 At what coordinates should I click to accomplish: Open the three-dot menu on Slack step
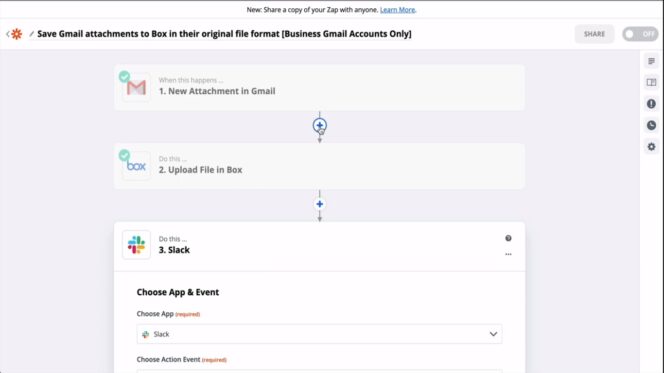[x=508, y=254]
